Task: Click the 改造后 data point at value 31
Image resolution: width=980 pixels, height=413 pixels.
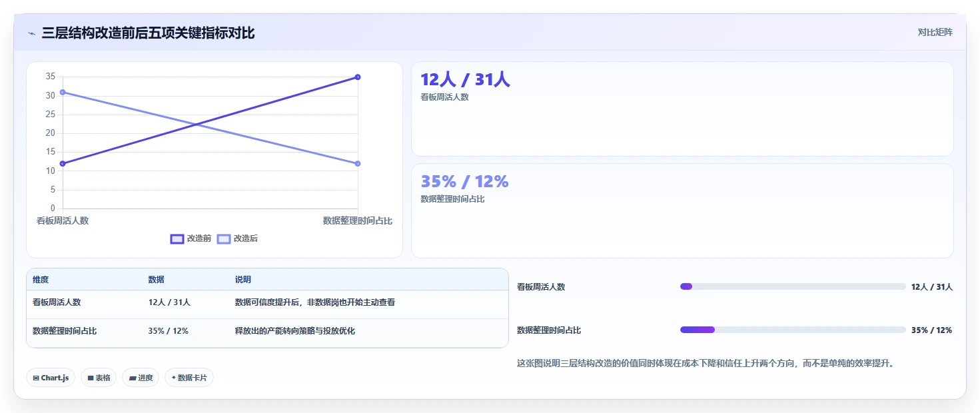Action: click(63, 92)
